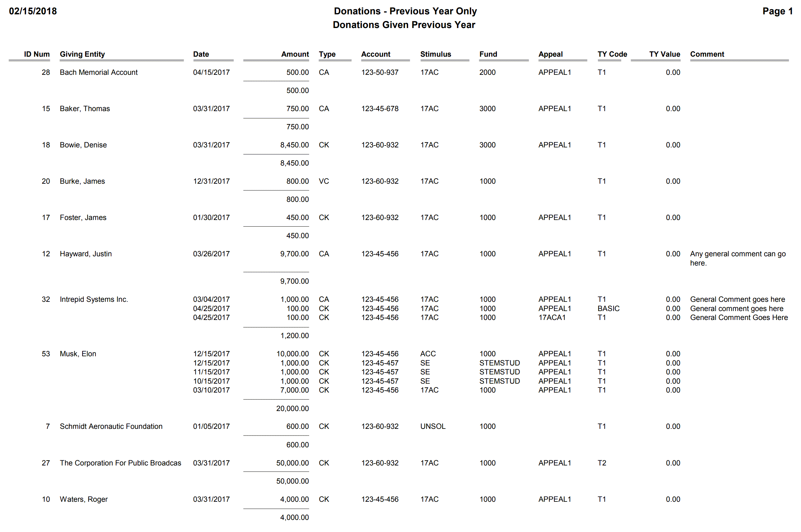Click date 11/15/2017 in Musk rows

click(x=211, y=372)
